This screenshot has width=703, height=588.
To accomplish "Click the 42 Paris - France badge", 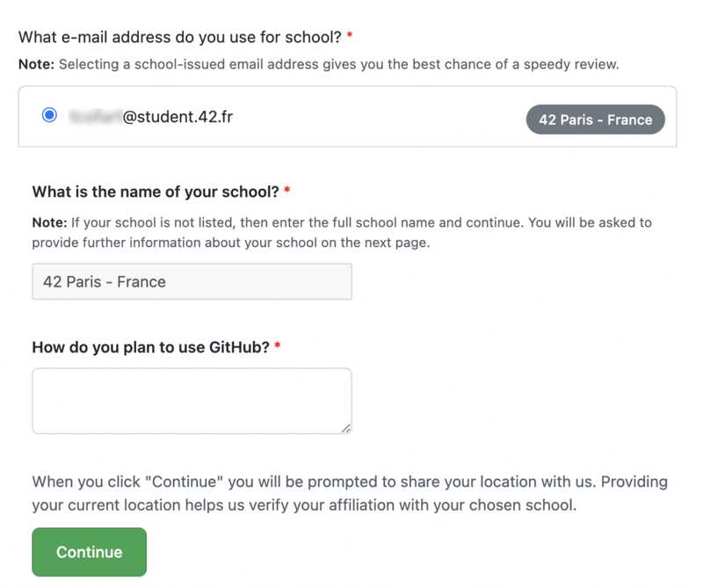I will pyautogui.click(x=594, y=119).
